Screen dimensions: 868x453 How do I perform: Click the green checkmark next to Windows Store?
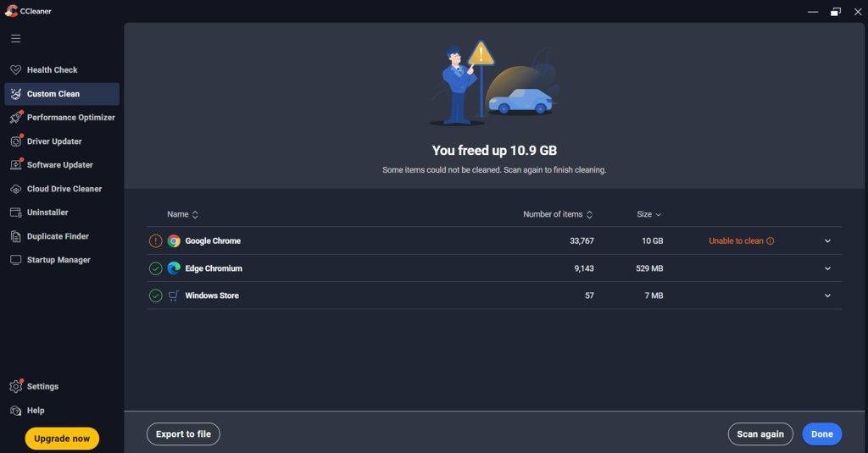point(156,296)
